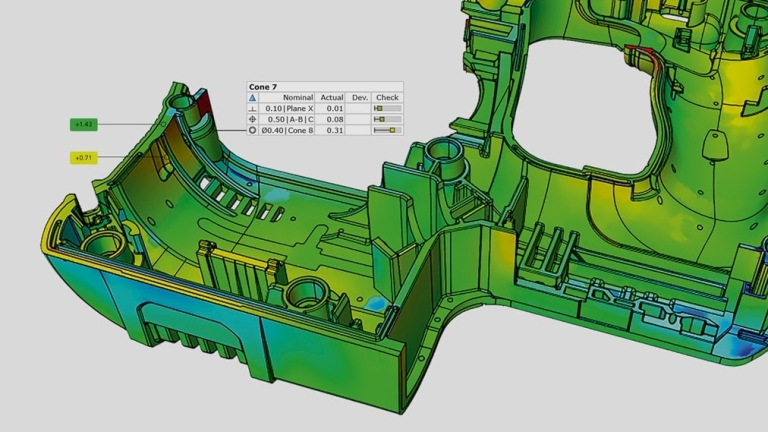Select the perpendicularity symbol in first row
The width and height of the screenshot is (768, 432).
252,108
